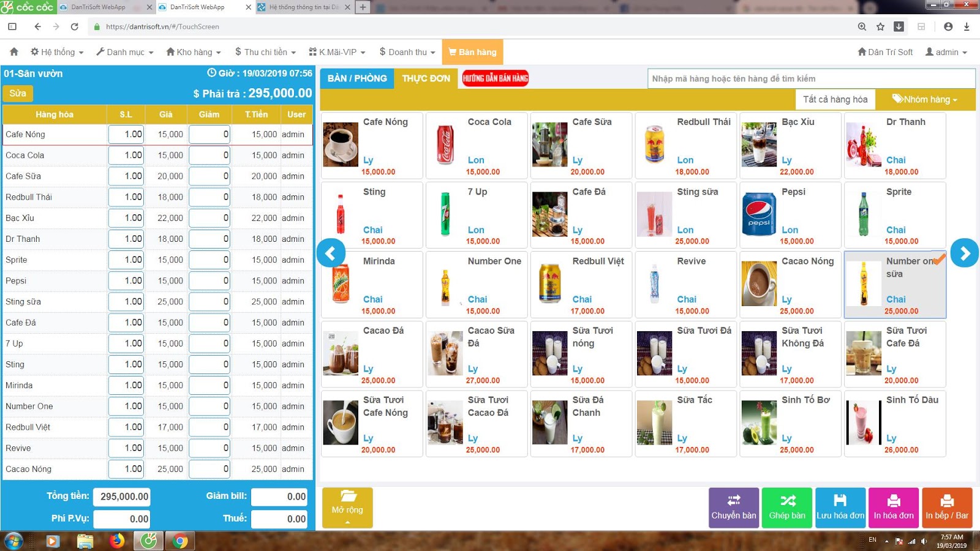
Task: Open the Windows Start button
Action: [x=13, y=541]
